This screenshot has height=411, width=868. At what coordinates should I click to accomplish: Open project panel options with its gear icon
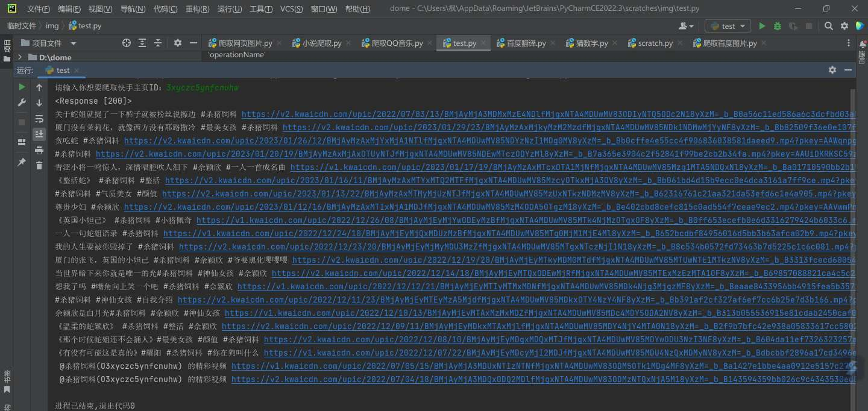(x=177, y=43)
